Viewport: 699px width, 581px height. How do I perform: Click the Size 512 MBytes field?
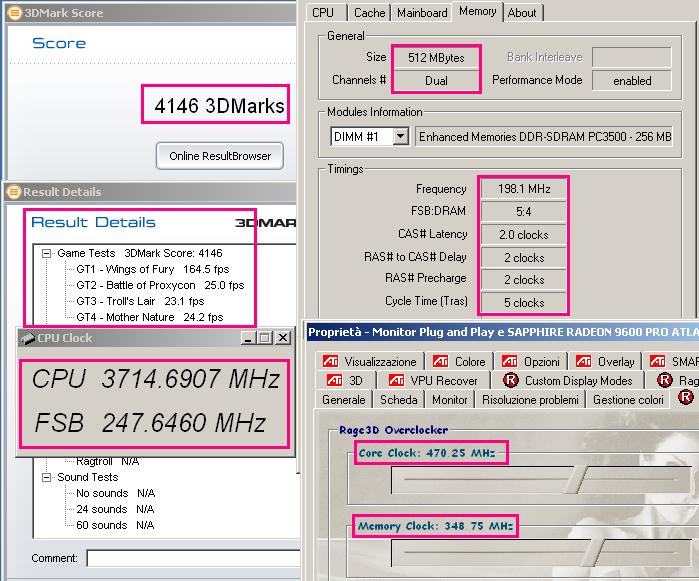tap(436, 58)
